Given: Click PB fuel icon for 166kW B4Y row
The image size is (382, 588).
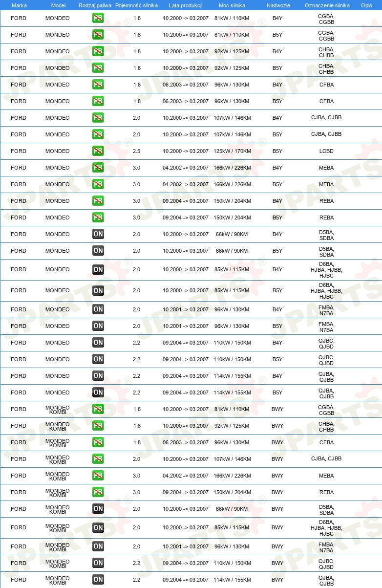Looking at the screenshot, I should tap(98, 168).
